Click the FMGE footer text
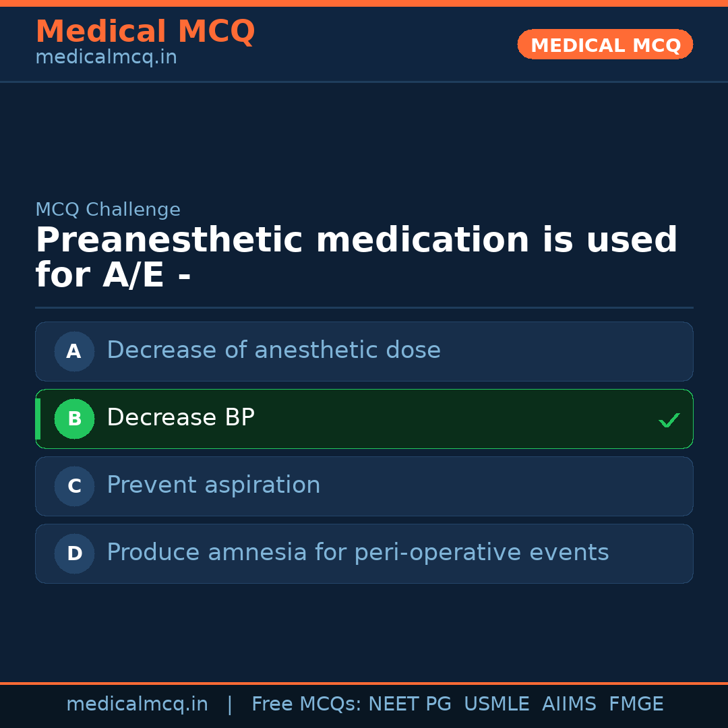The image size is (728, 728). tap(636, 704)
